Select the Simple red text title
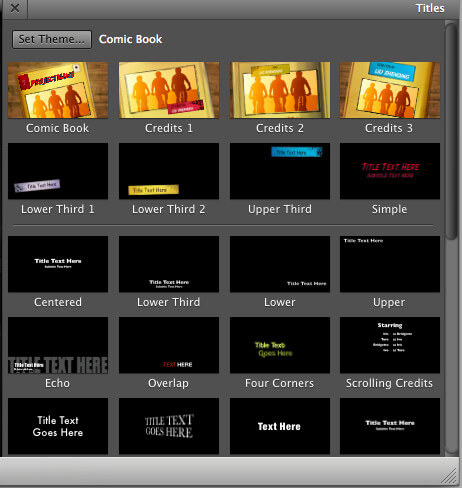This screenshot has width=462, height=488. point(390,171)
